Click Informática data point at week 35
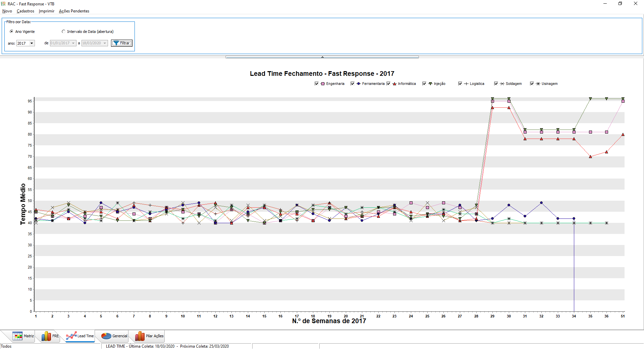Screen dimensions: 644x349 click(590, 156)
